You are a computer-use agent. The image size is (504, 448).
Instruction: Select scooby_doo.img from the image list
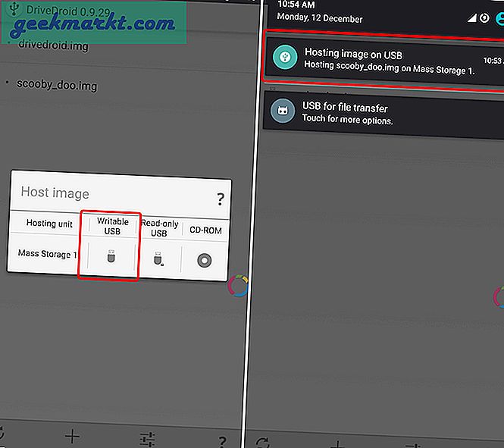pos(57,85)
